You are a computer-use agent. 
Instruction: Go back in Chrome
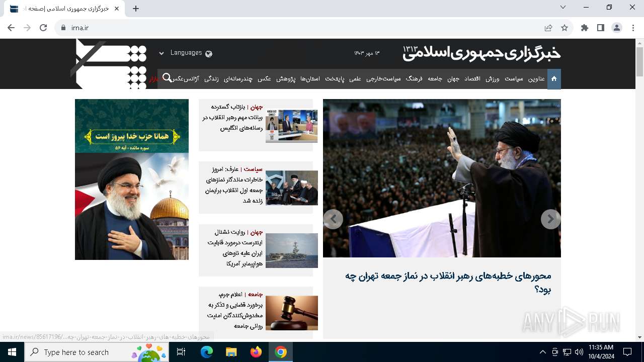(11, 28)
